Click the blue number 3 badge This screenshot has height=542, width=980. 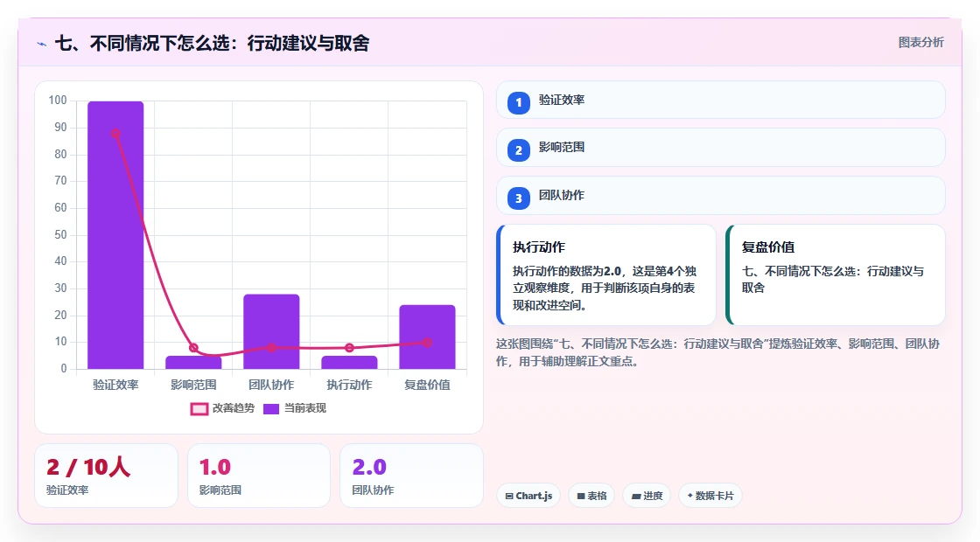point(519,198)
